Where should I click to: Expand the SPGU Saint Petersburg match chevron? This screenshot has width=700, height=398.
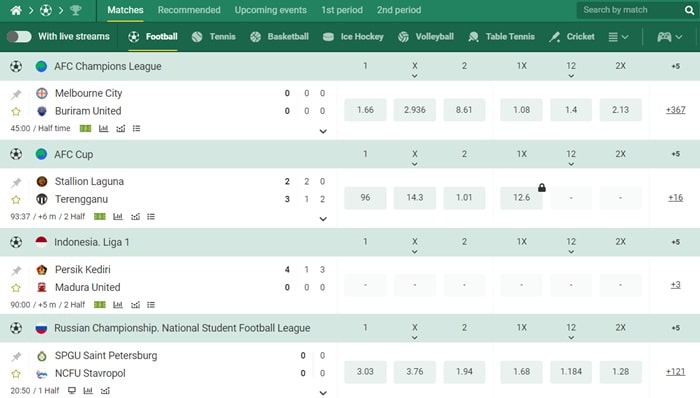pyautogui.click(x=323, y=393)
